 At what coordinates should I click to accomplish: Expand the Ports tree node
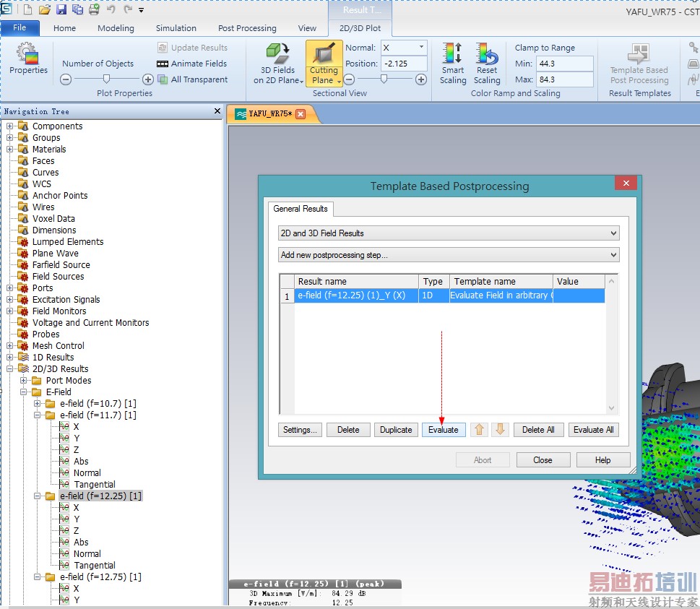[10, 288]
